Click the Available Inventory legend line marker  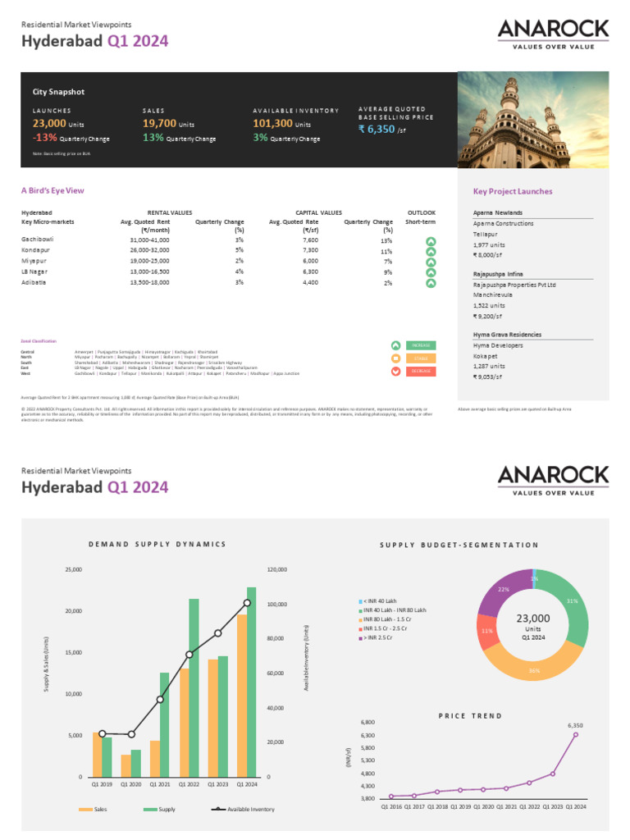218,810
